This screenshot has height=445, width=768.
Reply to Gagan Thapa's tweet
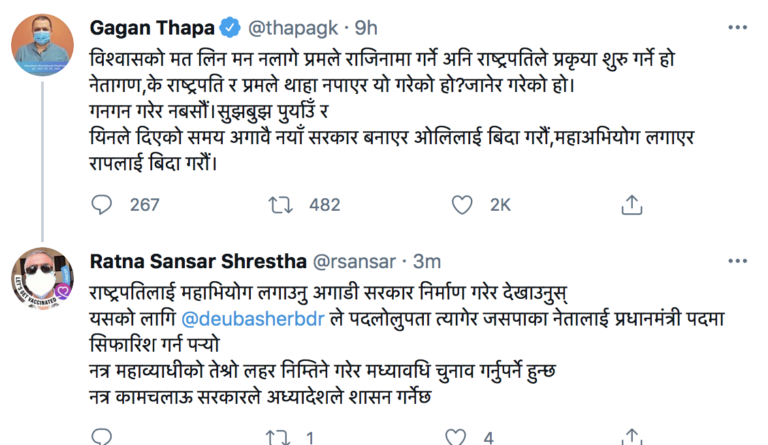(102, 205)
